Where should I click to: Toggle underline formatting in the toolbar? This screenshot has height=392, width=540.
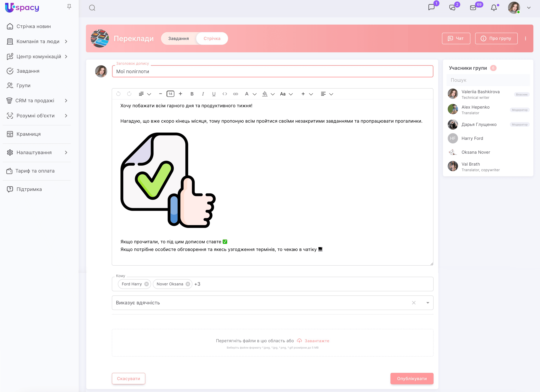point(214,94)
